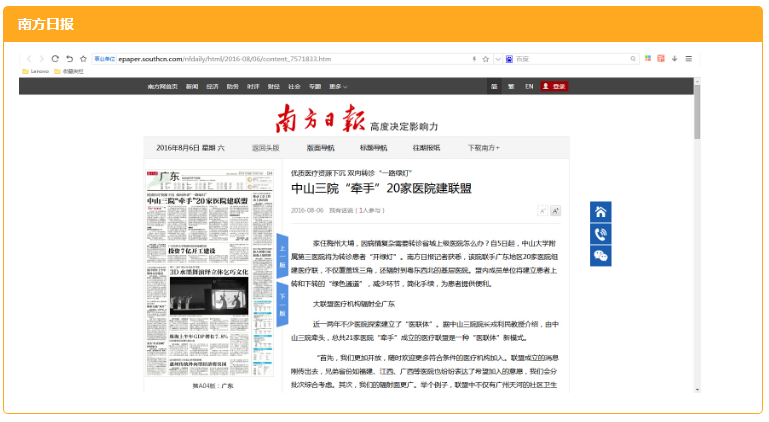
Task: Click the star icon left of the address bar
Action: click(x=83, y=59)
